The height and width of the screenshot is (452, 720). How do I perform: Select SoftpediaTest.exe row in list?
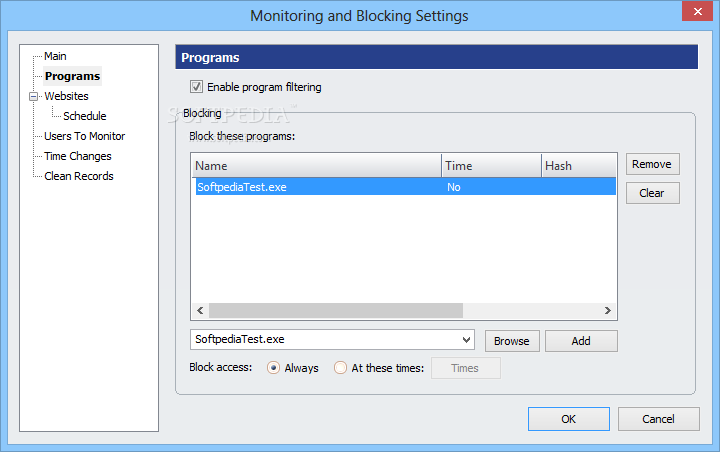click(405, 187)
